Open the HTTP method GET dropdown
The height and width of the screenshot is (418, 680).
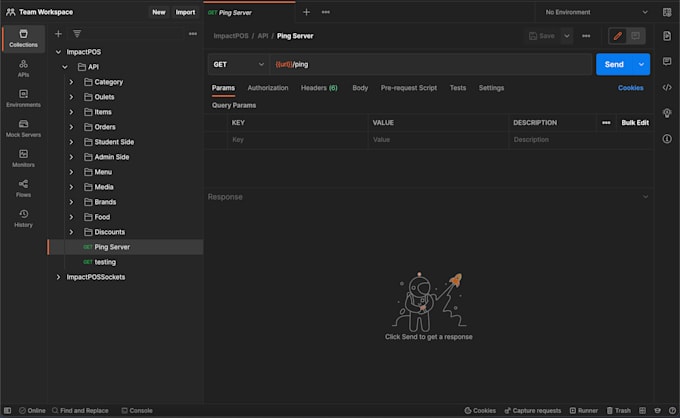pos(238,64)
